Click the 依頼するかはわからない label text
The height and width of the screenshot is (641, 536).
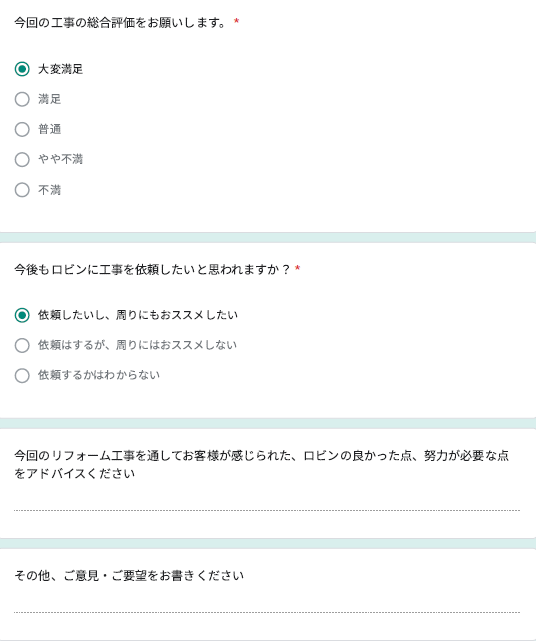tap(99, 375)
